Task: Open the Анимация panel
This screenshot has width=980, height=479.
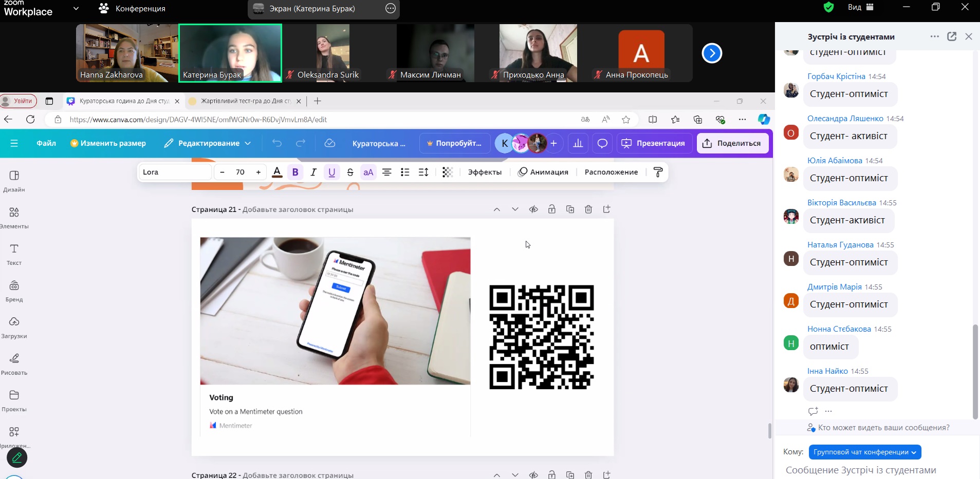Action: pos(543,172)
